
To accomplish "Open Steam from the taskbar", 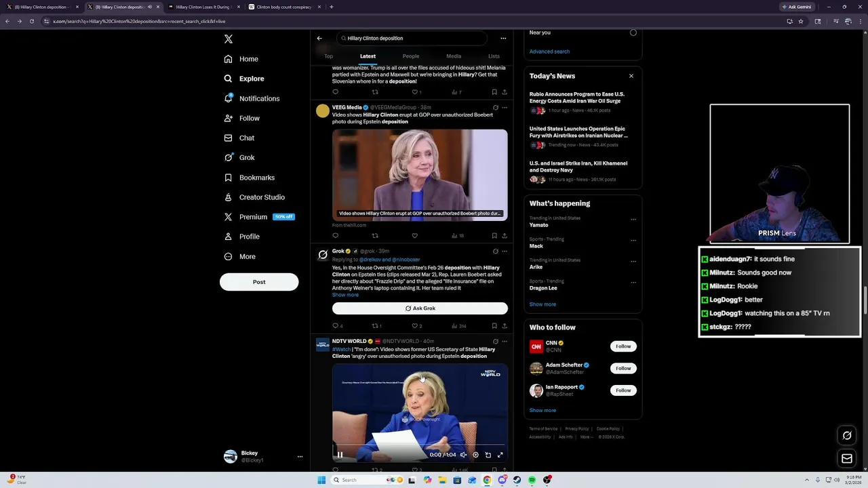I will [x=517, y=480].
